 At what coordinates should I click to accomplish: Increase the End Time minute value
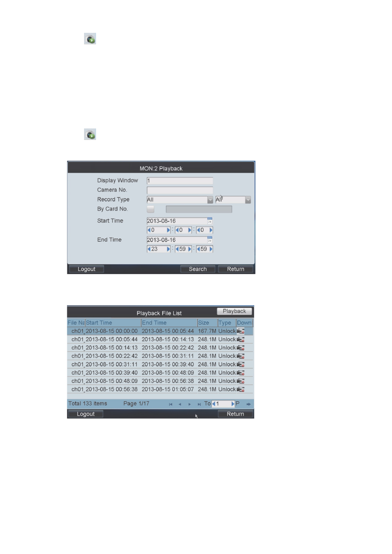point(190,249)
